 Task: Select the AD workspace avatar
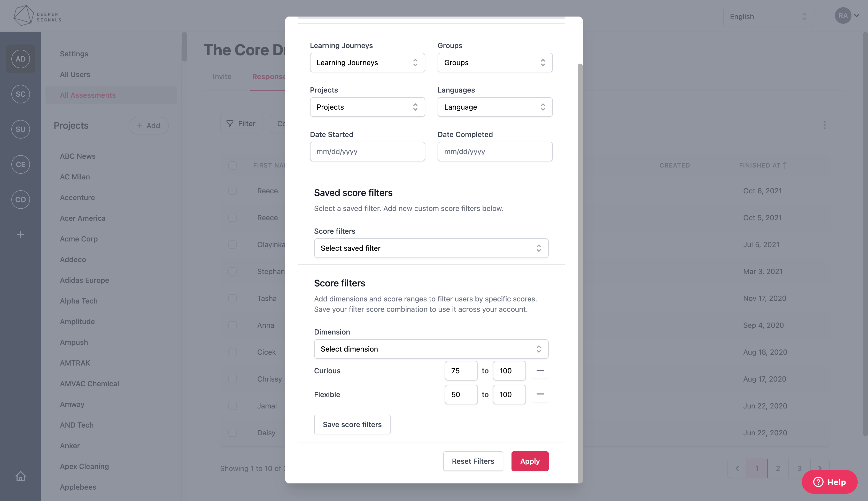[21, 59]
